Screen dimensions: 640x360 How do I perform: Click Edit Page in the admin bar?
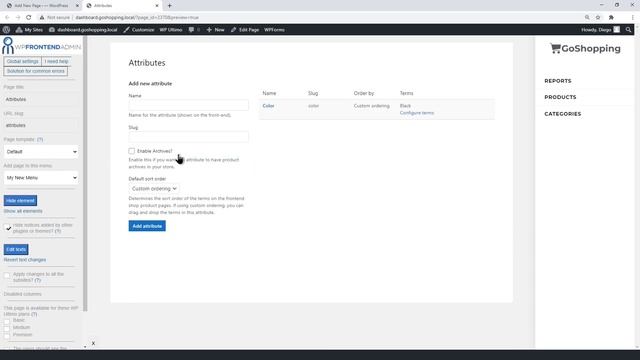pos(244,29)
